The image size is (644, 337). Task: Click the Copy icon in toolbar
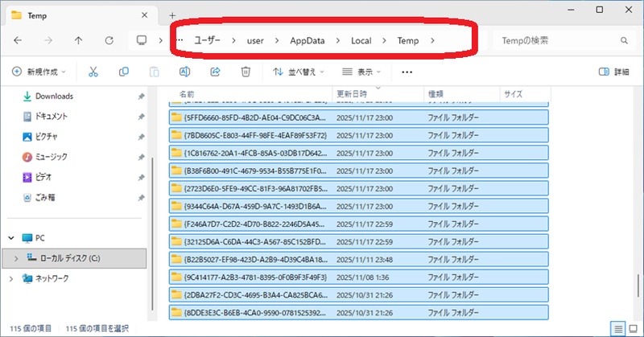[124, 72]
